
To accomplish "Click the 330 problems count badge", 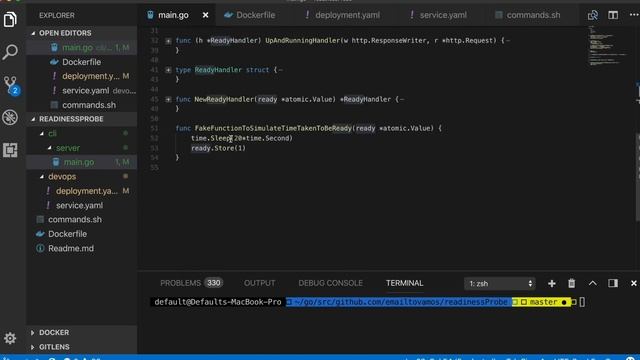I will point(213,283).
